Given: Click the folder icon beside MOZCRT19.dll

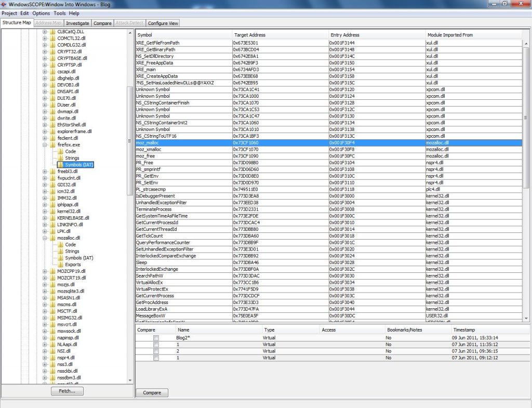Looking at the screenshot, I should click(52, 278).
